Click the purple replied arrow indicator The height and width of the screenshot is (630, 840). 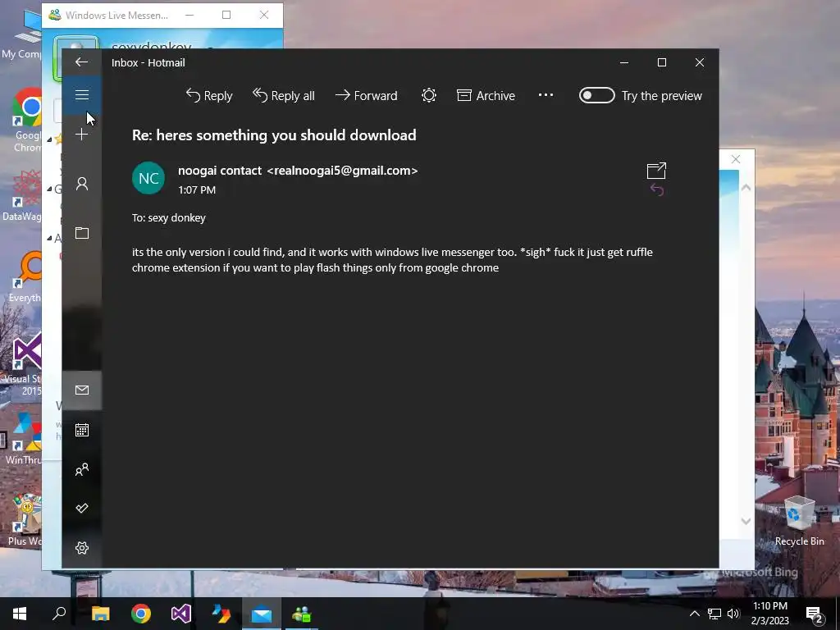point(657,189)
